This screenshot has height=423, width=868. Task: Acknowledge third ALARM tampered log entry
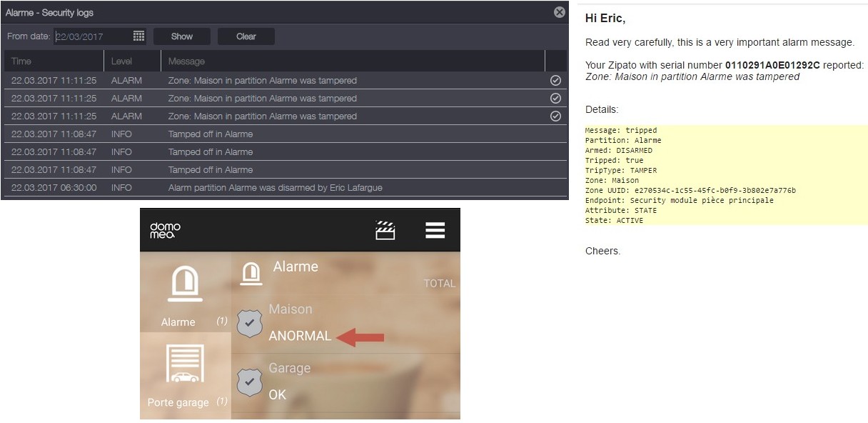click(555, 116)
